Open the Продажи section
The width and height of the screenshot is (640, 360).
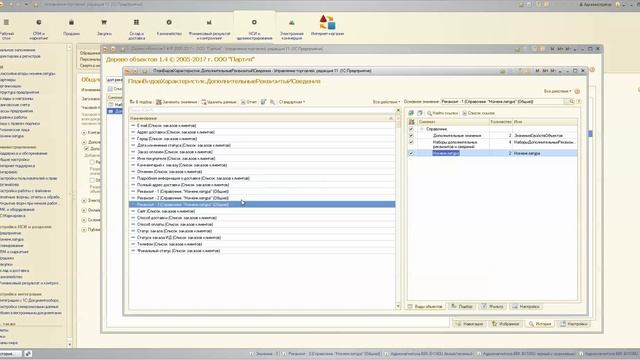click(x=71, y=27)
